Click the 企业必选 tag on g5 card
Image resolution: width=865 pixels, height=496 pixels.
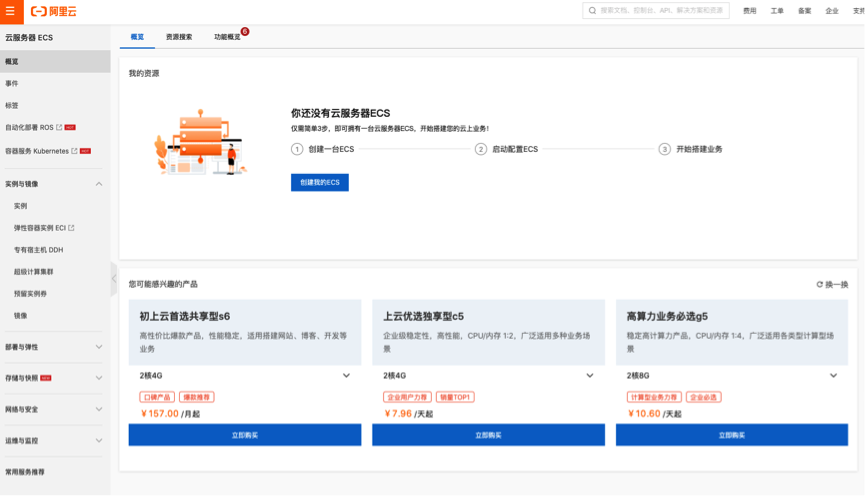click(704, 397)
